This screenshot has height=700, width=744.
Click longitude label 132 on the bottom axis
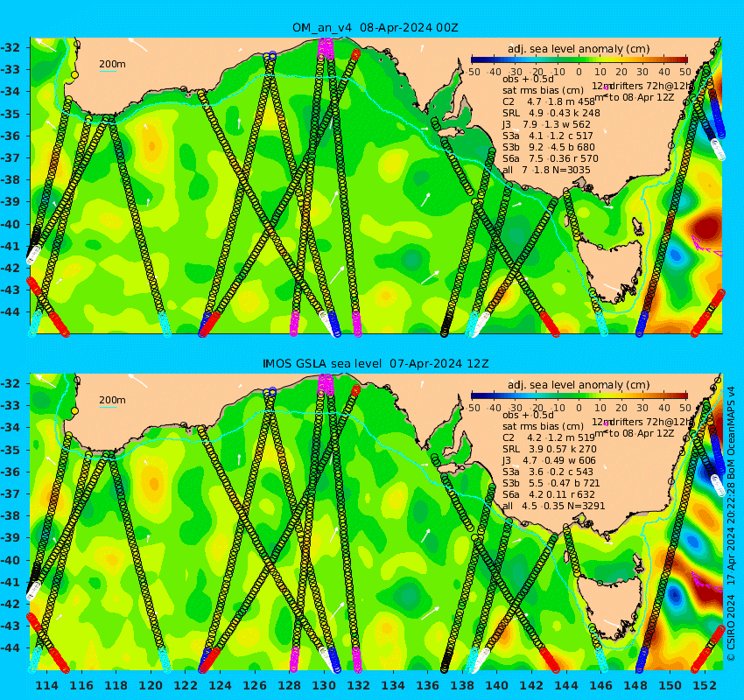pyautogui.click(x=359, y=686)
